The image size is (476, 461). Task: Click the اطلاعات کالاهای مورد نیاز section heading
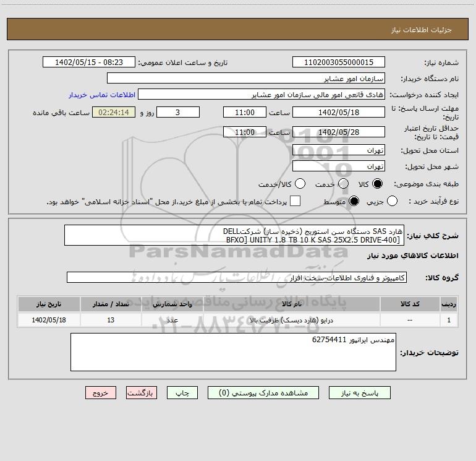pyautogui.click(x=413, y=256)
